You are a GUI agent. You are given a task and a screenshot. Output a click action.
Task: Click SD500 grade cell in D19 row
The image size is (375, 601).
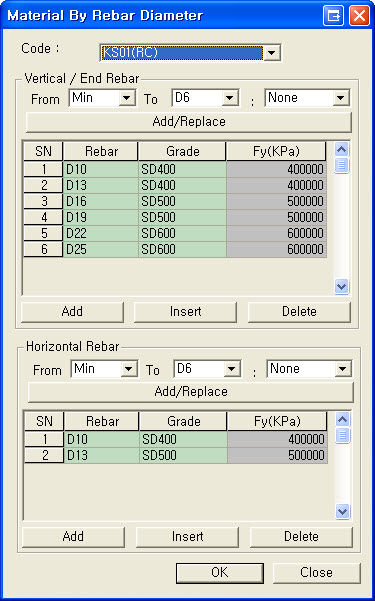tap(182, 217)
